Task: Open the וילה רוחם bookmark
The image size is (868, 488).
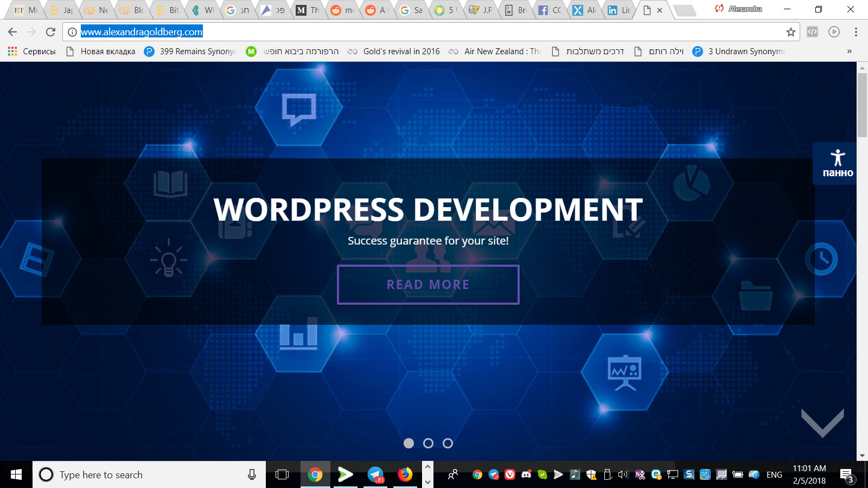Action: click(659, 52)
